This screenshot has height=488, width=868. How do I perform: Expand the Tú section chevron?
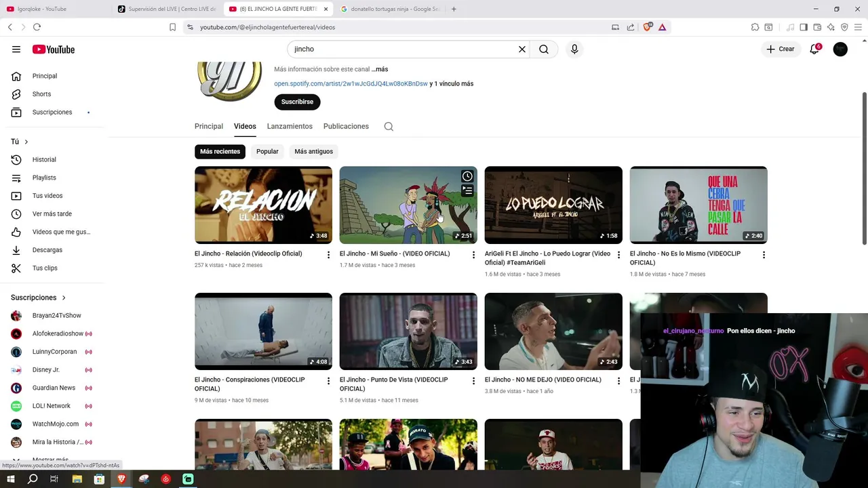coord(26,142)
